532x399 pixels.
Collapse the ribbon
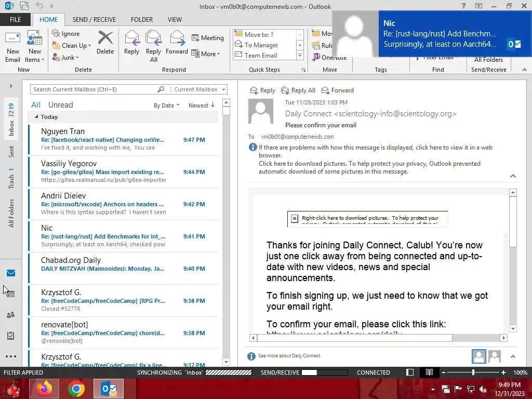(524, 70)
